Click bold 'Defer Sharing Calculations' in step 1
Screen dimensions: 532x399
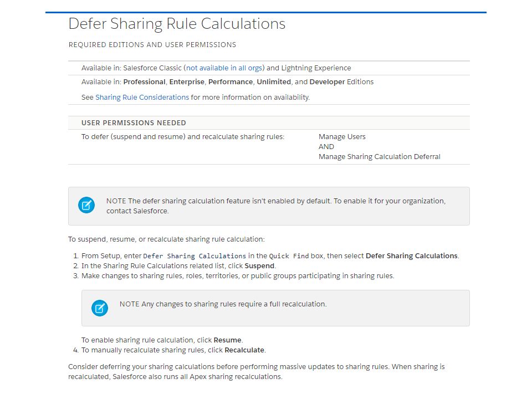pos(412,256)
